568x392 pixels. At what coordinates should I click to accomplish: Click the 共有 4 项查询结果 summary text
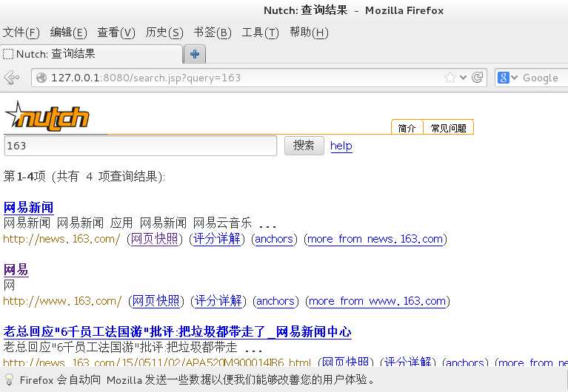[x=107, y=177]
